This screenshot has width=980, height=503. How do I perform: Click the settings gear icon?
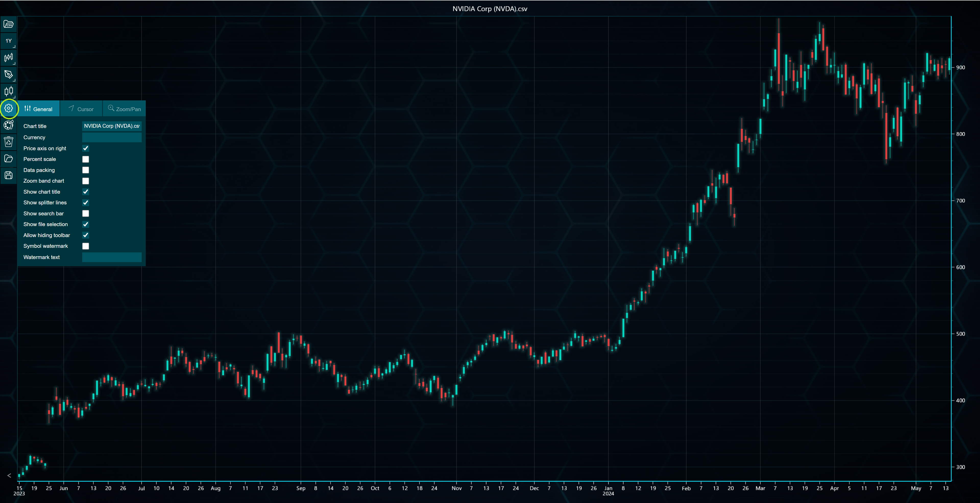9,109
